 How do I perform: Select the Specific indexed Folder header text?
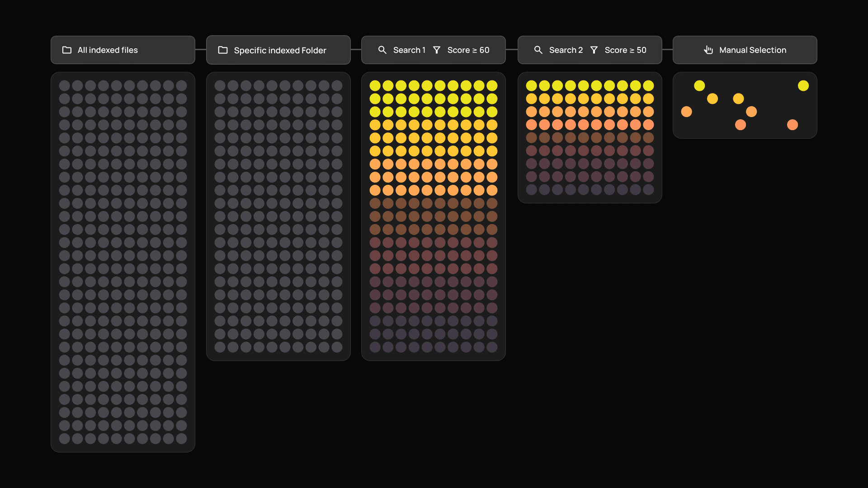pyautogui.click(x=280, y=51)
